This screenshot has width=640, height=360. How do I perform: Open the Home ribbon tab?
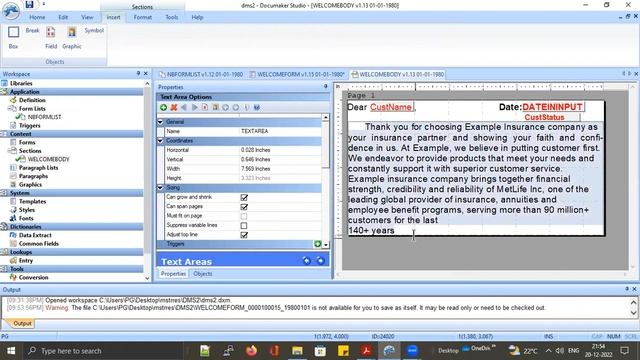pyautogui.click(x=37, y=17)
